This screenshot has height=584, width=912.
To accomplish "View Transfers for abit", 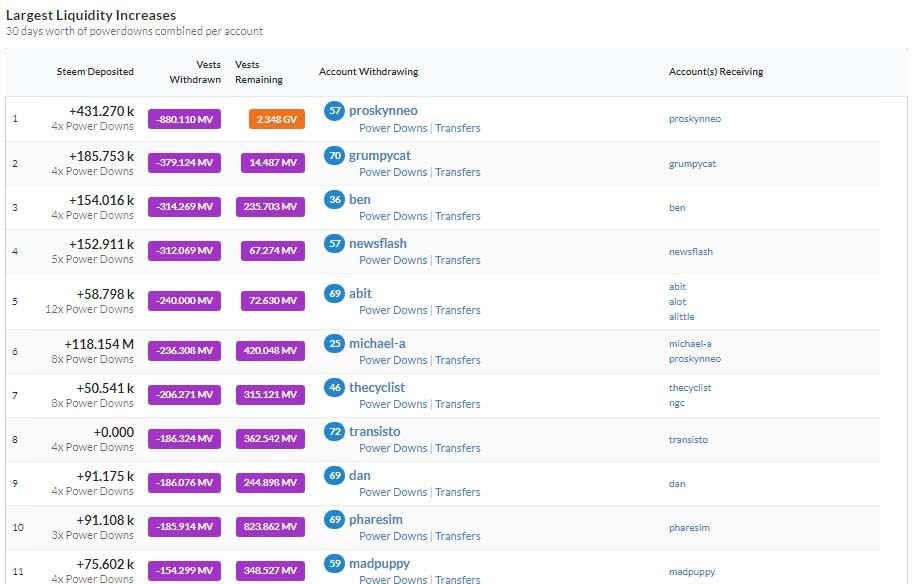I will pos(458,310).
